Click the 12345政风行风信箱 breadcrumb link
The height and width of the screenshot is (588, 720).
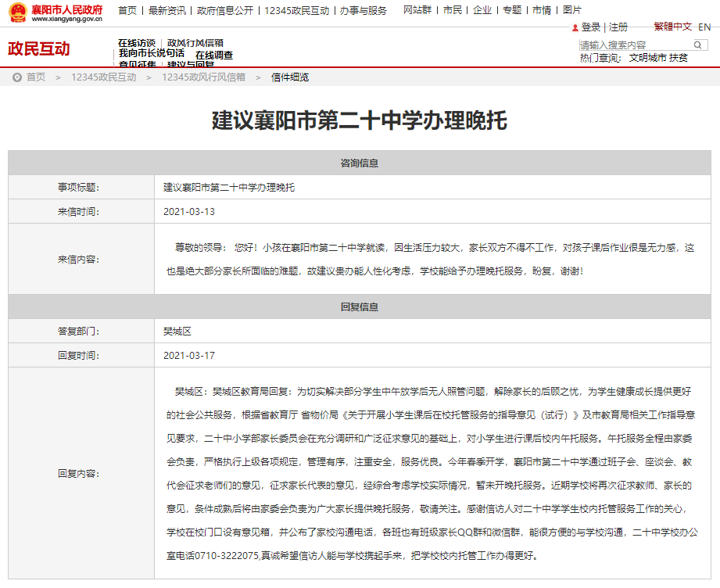point(203,77)
